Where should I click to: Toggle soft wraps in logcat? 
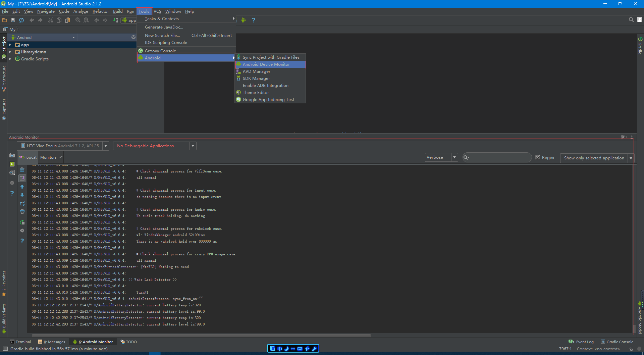[x=22, y=203]
